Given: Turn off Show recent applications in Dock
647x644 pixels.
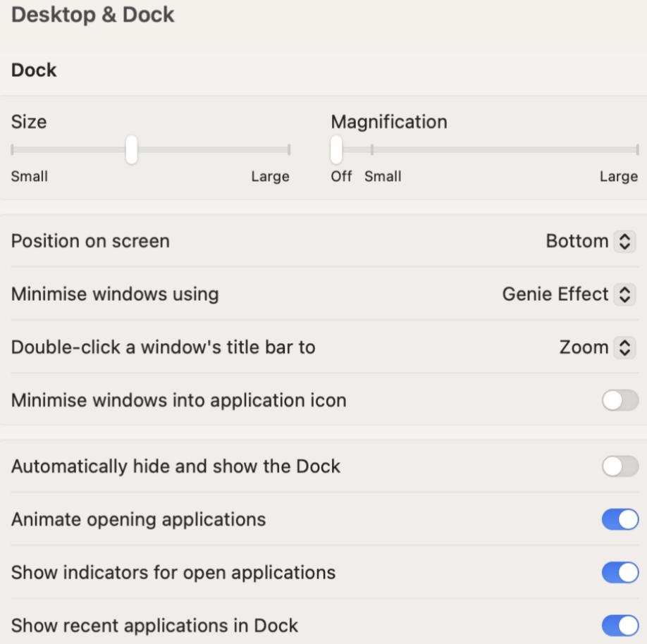Looking at the screenshot, I should pos(620,626).
